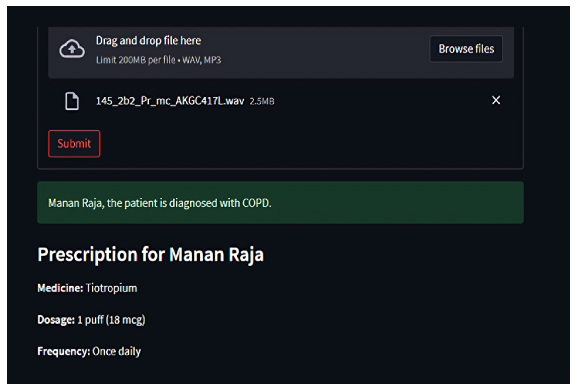Click 'WAV, MP3' allowed formats text
Image resolution: width=577 pixels, height=392 pixels.
(201, 60)
